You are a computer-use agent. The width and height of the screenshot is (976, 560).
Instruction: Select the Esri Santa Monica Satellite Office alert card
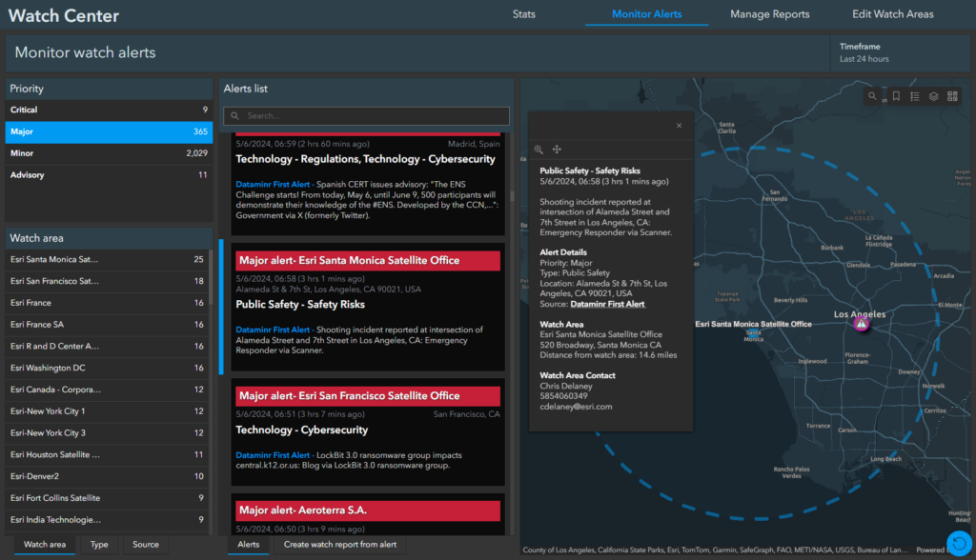coord(368,308)
